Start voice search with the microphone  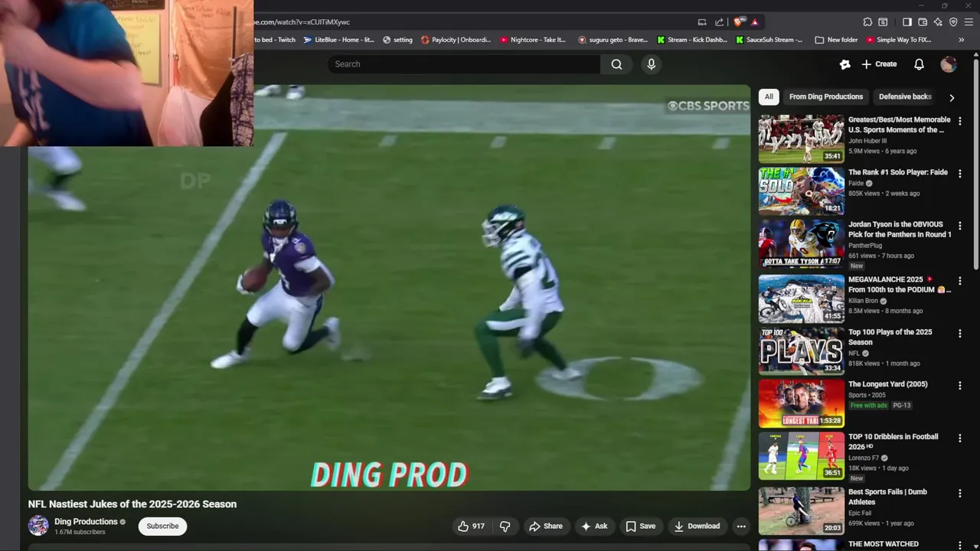pyautogui.click(x=652, y=64)
